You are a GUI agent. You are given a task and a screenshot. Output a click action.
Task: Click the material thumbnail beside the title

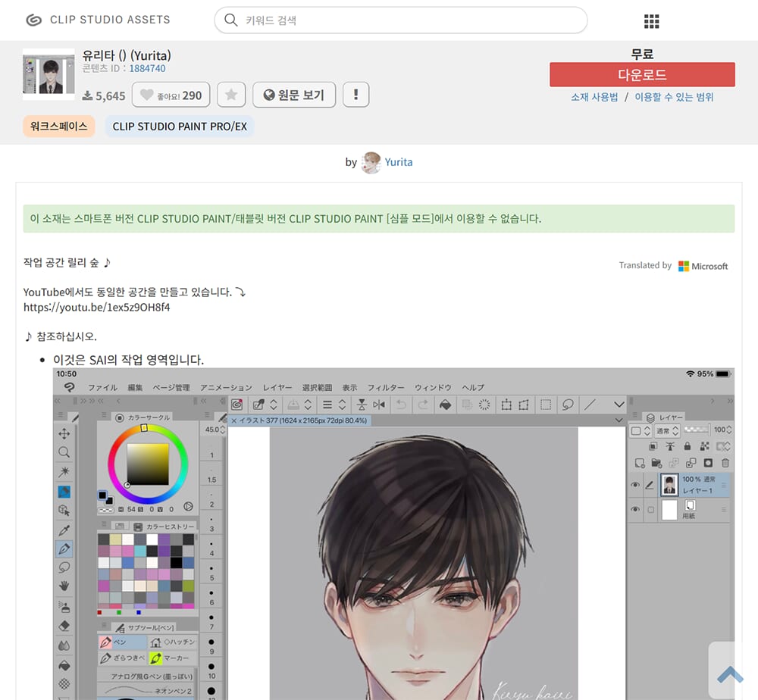tap(49, 74)
